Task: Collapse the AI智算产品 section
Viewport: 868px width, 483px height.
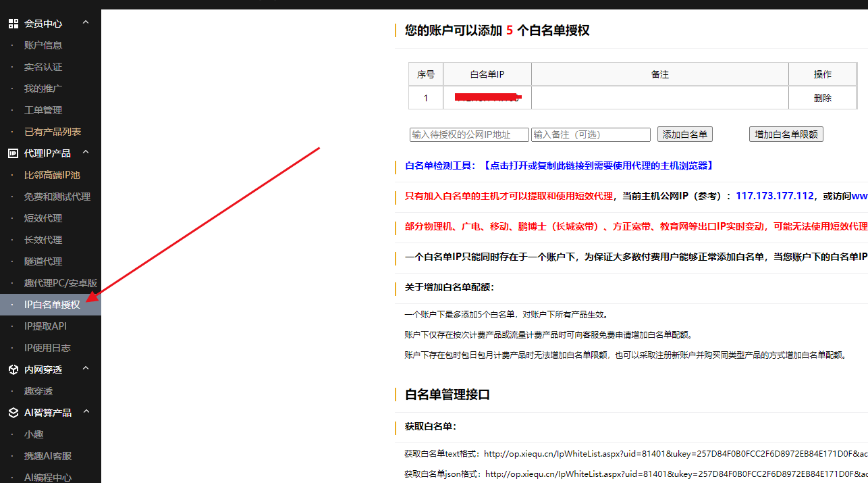Action: (x=85, y=411)
